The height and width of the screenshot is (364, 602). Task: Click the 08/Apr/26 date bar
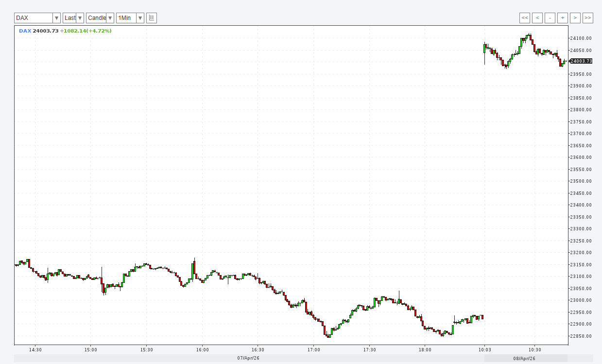525,358
